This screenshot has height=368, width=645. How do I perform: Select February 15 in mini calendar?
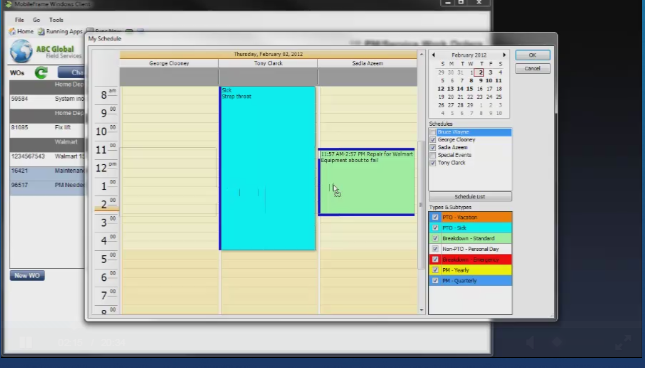[x=470, y=89]
